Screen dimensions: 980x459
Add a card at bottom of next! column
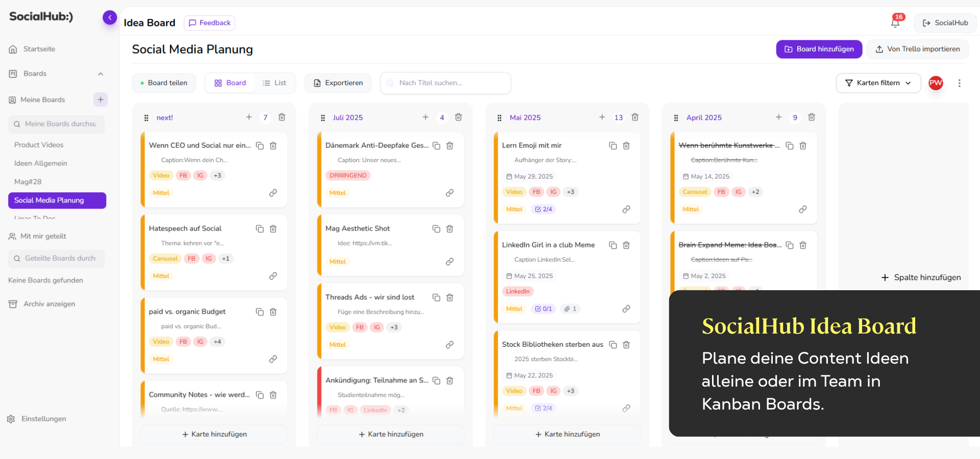(214, 435)
